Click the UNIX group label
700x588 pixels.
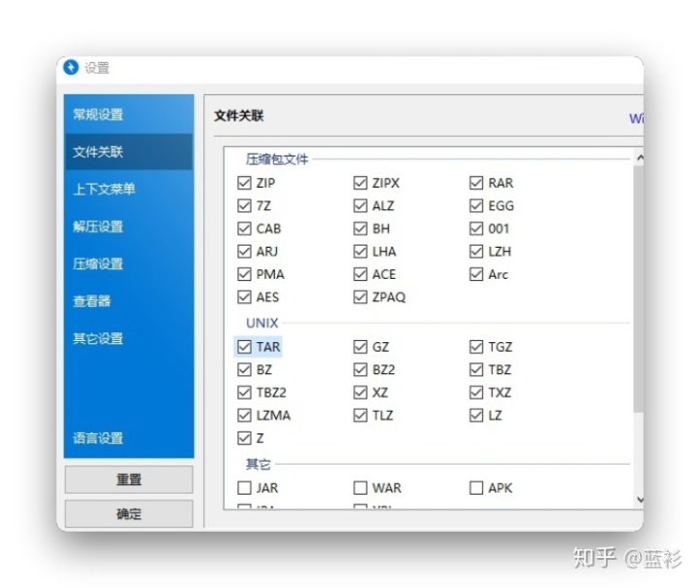262,323
